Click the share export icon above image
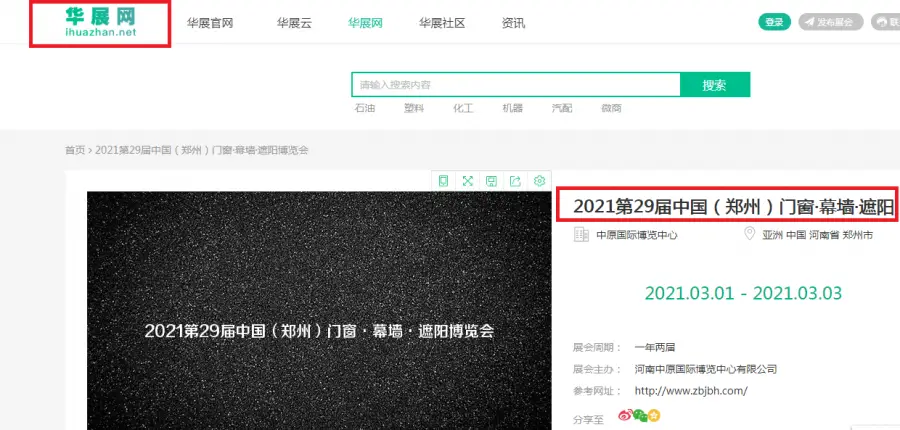Screen dimensions: 900x430 coord(515,181)
